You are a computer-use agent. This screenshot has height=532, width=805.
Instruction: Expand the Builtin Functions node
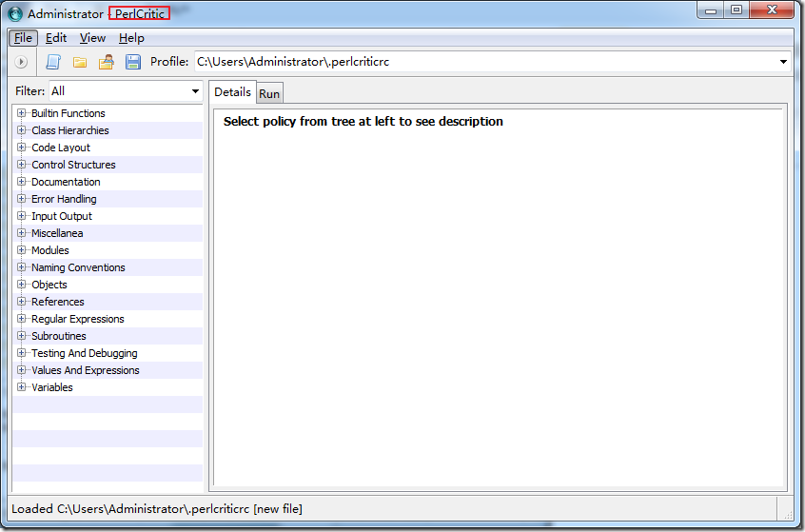[21, 113]
